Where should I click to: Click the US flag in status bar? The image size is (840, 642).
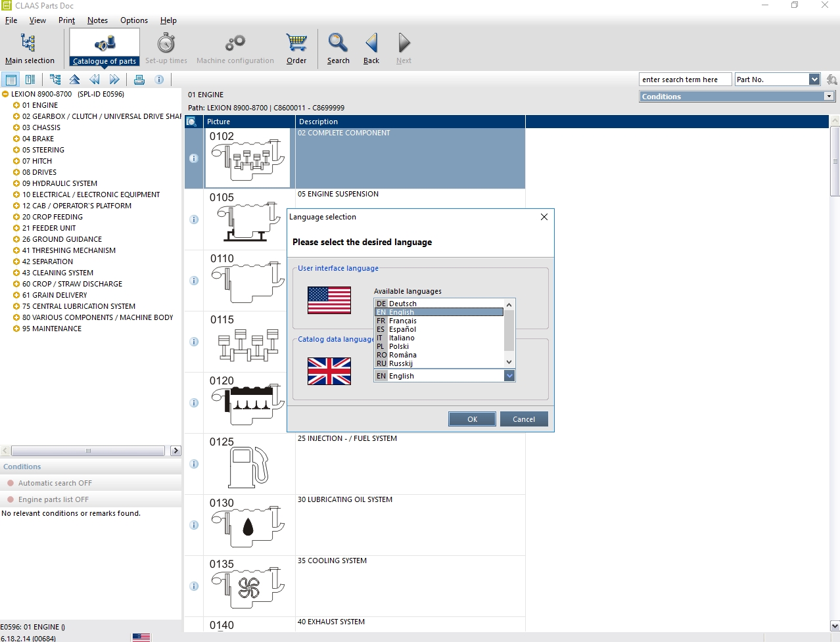coord(141,637)
